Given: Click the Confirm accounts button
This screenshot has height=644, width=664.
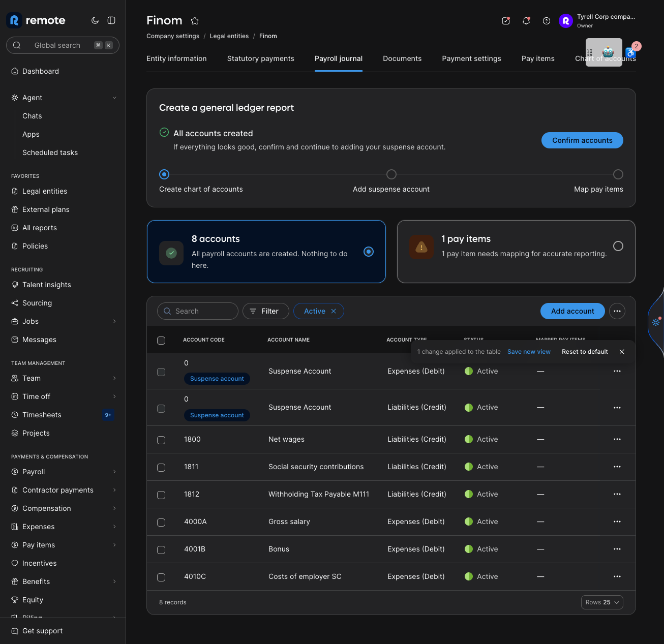Looking at the screenshot, I should point(582,140).
